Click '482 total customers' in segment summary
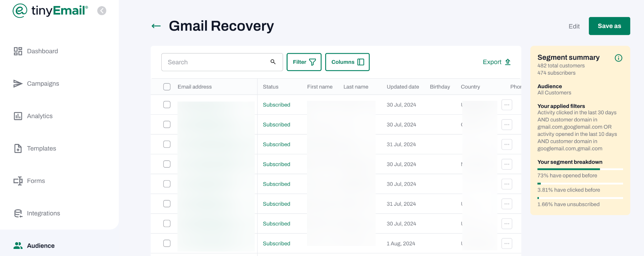 pos(561,66)
